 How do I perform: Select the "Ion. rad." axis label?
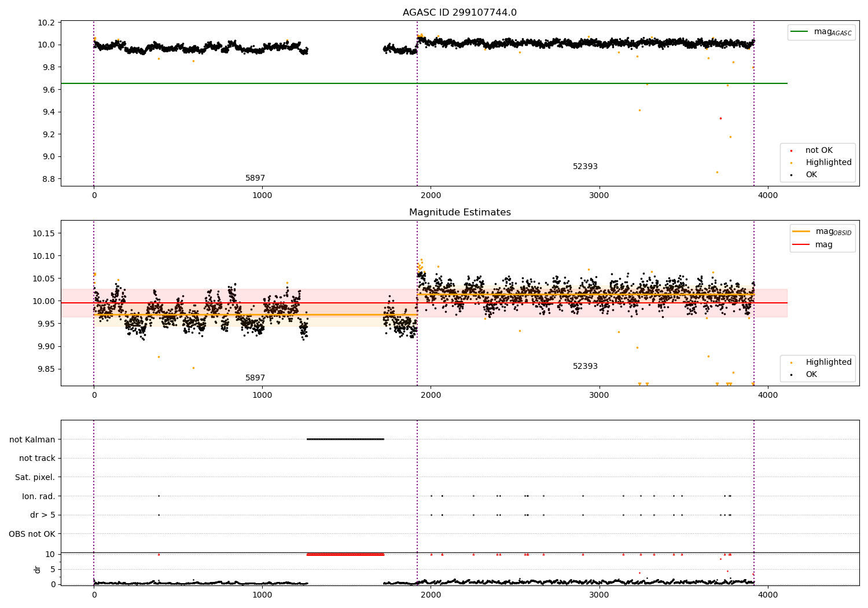tap(39, 496)
